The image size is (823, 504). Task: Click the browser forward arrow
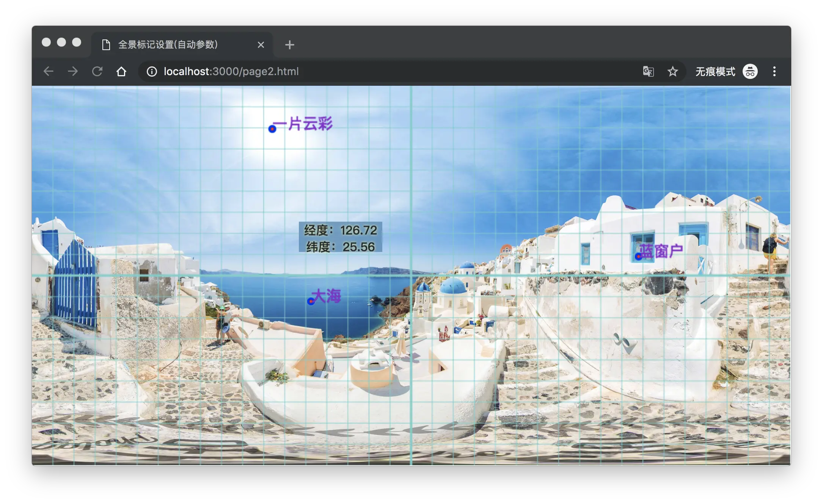pos(73,71)
